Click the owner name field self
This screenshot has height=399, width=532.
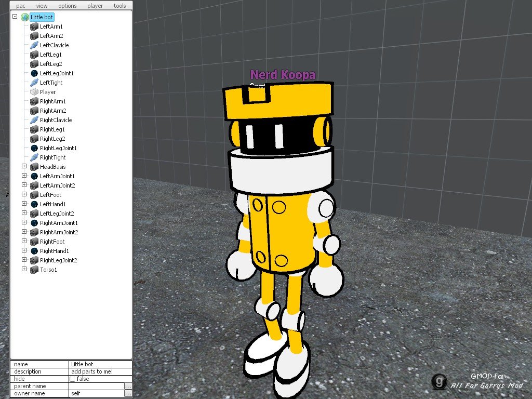coord(97,394)
